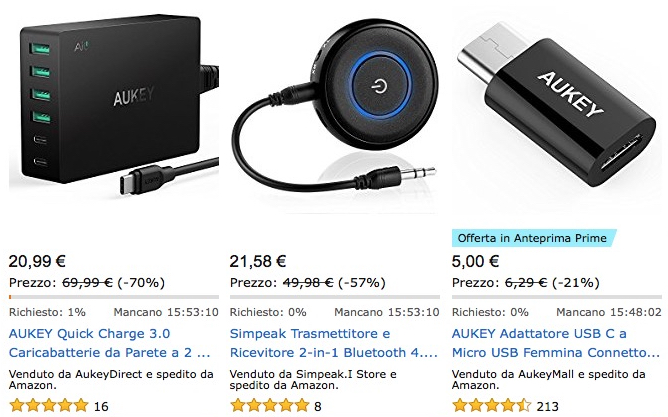Open the 16 reviews count
The height and width of the screenshot is (417, 668).
[x=101, y=407]
